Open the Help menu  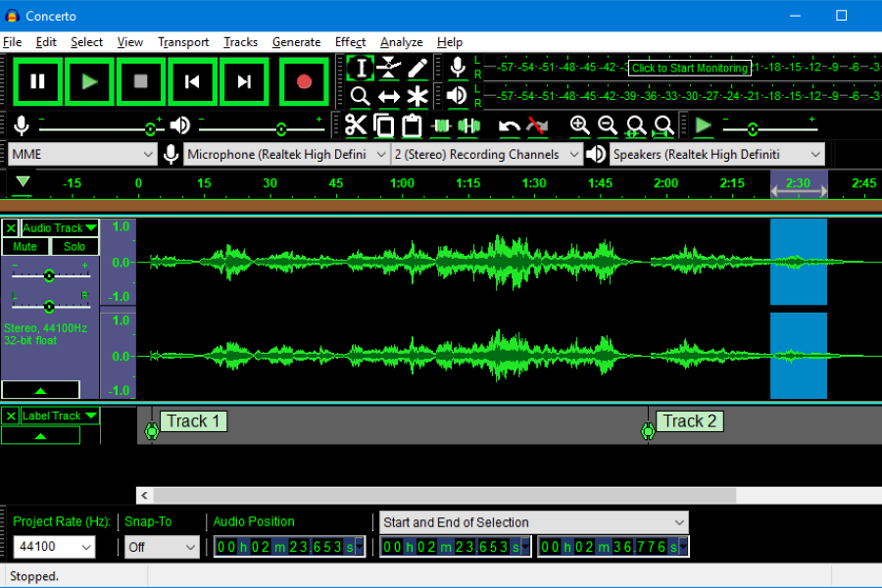tap(450, 42)
